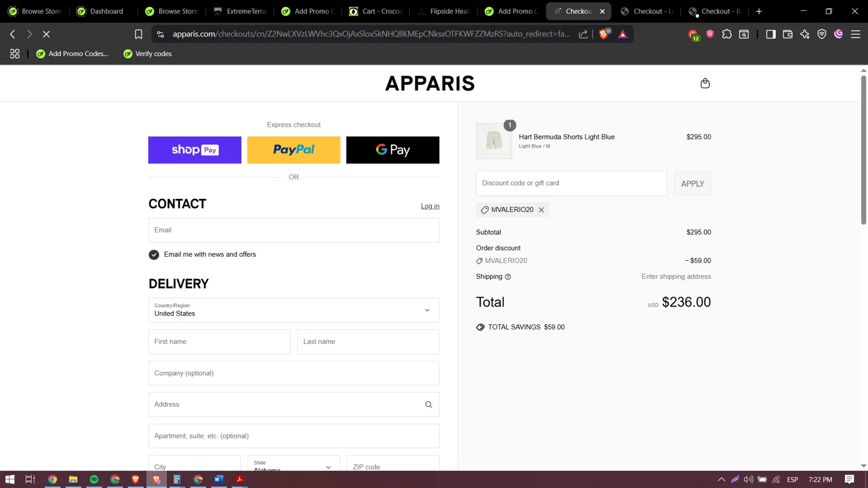Image resolution: width=868 pixels, height=488 pixels.
Task: Switch to the Flipside Heat tab
Action: pyautogui.click(x=444, y=11)
